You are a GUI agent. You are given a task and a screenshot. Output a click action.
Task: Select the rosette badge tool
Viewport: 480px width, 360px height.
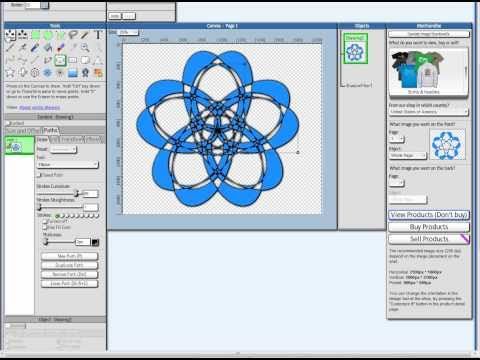click(x=85, y=73)
